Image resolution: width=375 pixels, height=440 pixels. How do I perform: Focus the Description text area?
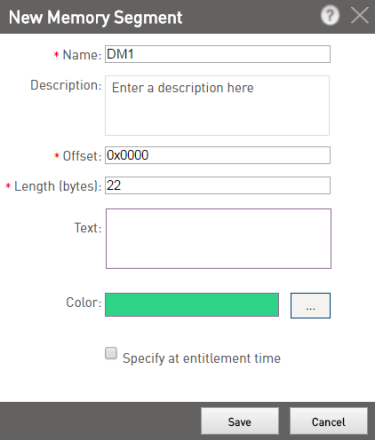click(x=217, y=105)
